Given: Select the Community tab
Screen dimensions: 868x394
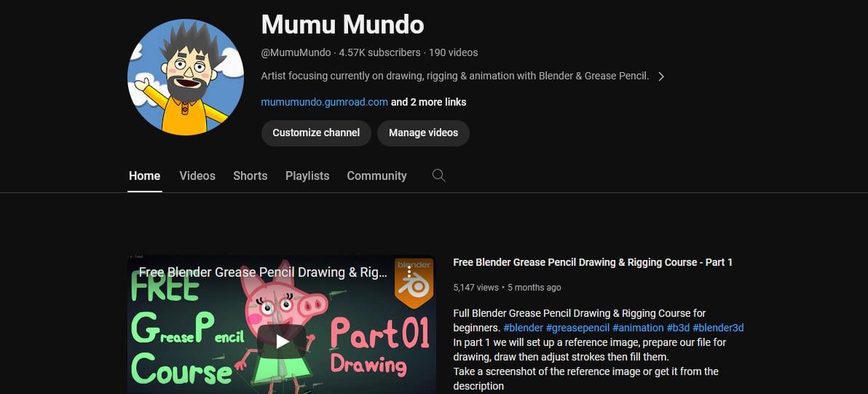Looking at the screenshot, I should click(376, 176).
